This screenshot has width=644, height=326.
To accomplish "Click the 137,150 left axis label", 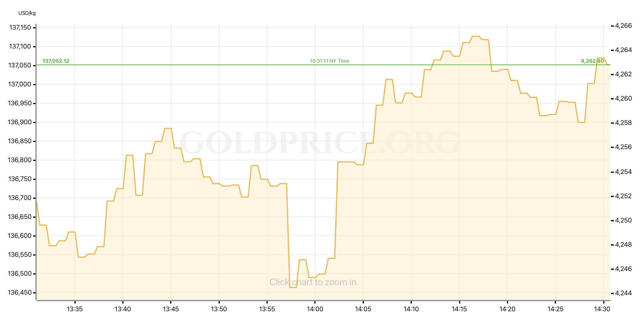I will tap(20, 28).
